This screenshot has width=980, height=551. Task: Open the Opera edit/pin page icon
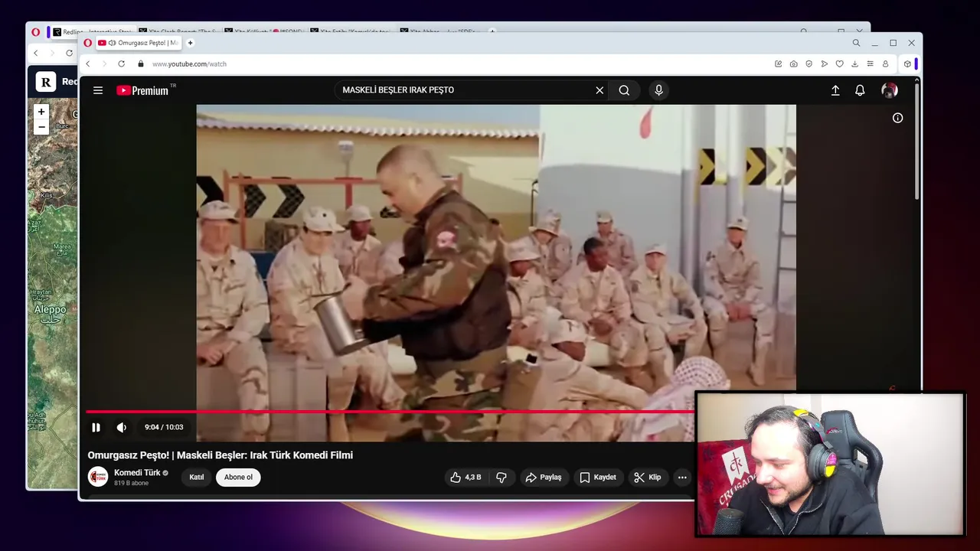click(x=778, y=64)
